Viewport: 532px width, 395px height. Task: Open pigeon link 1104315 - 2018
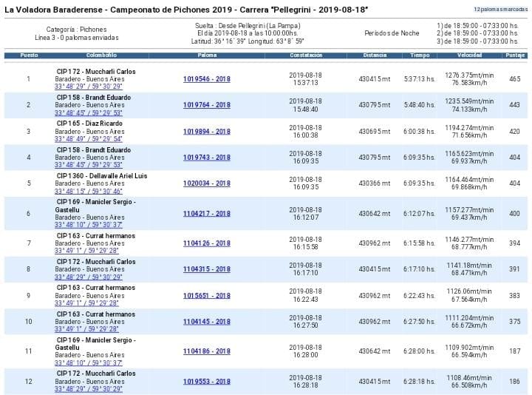(207, 269)
